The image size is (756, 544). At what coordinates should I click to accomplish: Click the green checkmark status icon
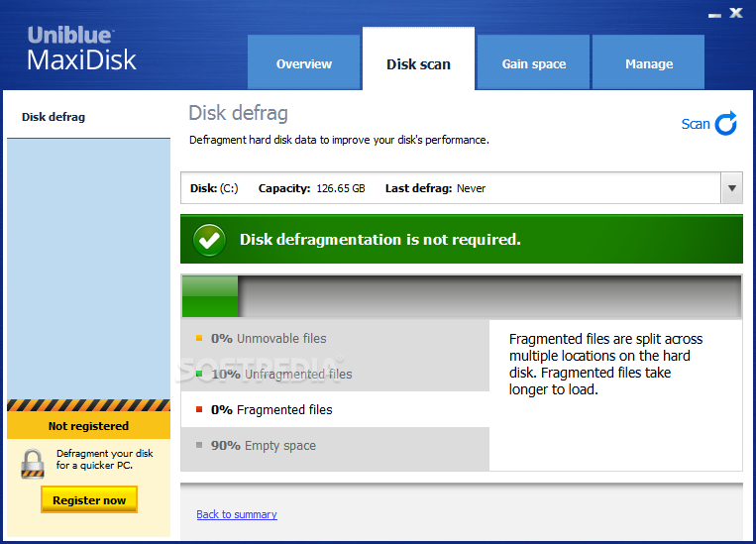tap(209, 240)
